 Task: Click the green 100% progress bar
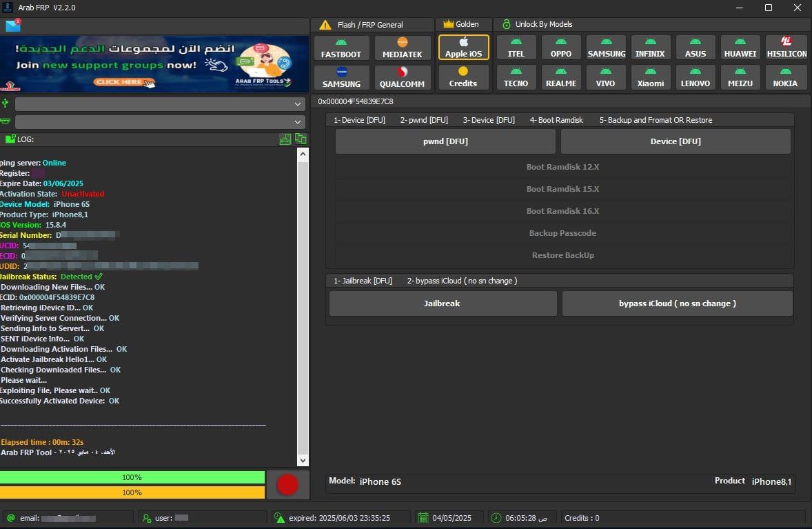click(x=132, y=477)
